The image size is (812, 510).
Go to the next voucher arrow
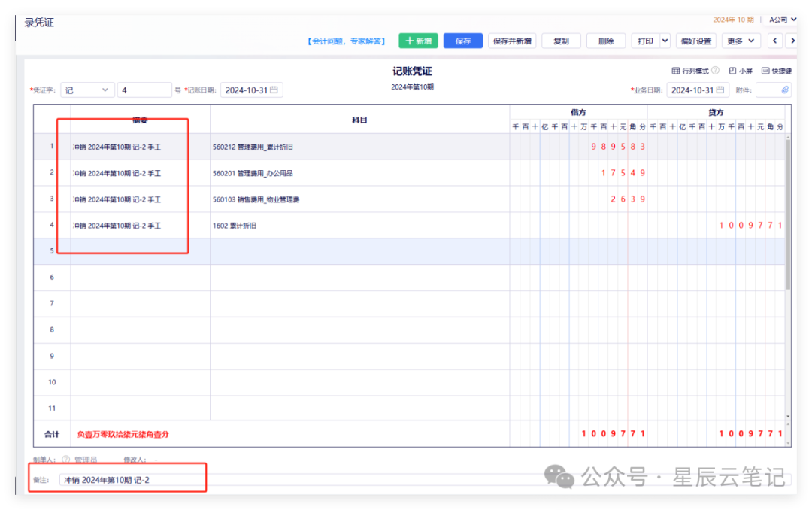point(792,41)
